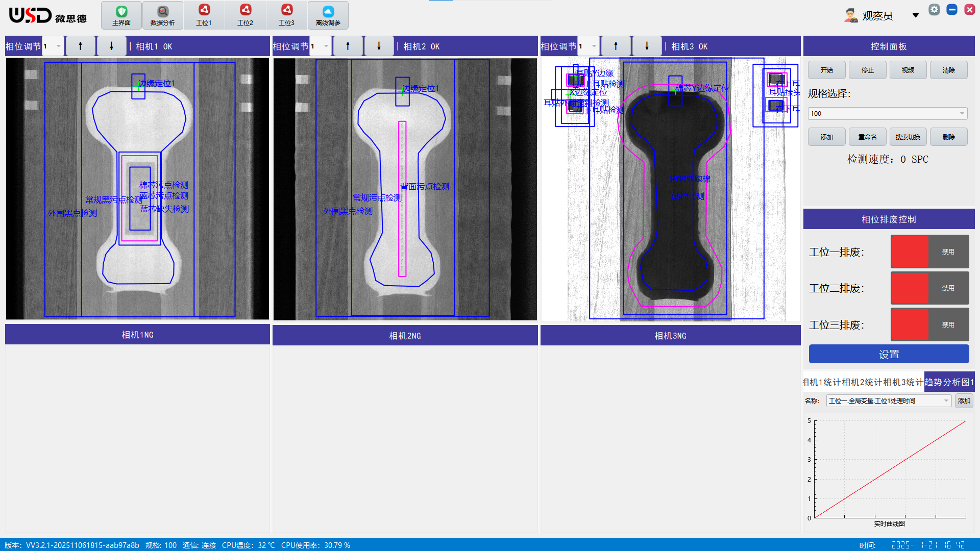Screen dimensions: 980x551
Task: Shift camera 2 phase up with arrow
Action: pyautogui.click(x=348, y=46)
